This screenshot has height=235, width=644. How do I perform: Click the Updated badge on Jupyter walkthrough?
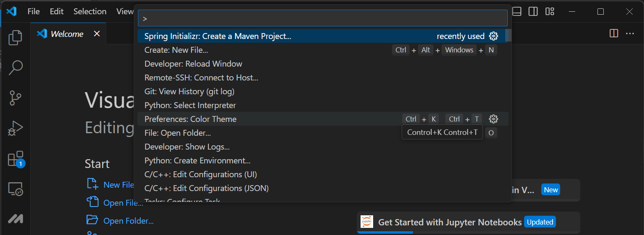(540, 222)
